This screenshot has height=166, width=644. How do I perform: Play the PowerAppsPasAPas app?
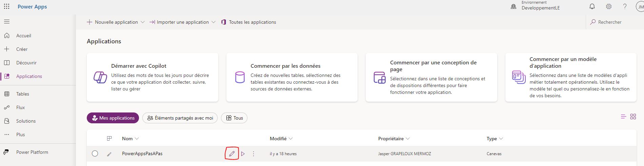[x=243, y=154]
